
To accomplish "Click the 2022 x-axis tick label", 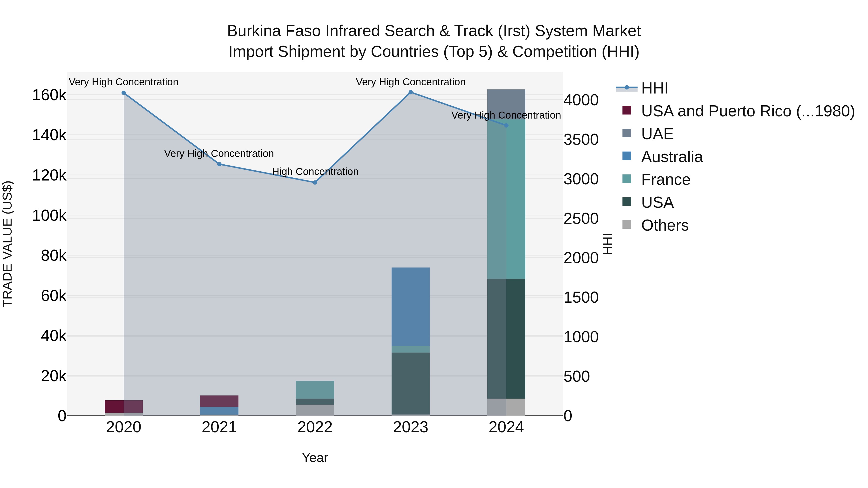I will point(315,427).
